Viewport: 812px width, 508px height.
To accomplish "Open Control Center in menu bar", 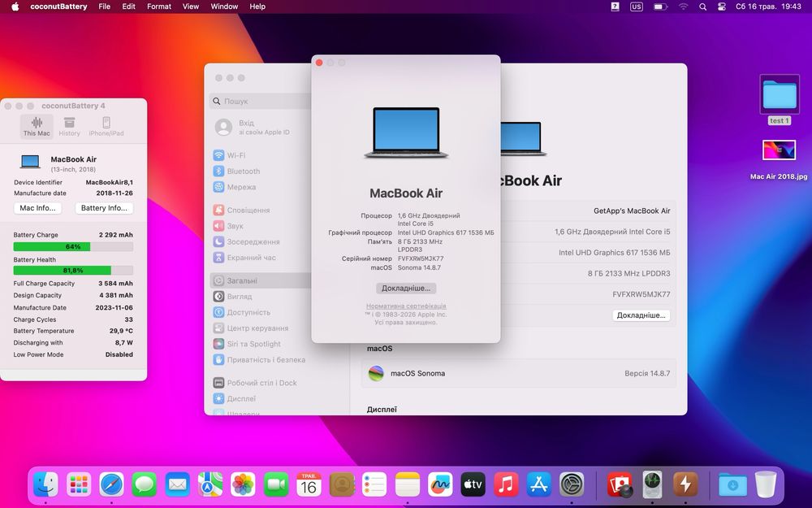I will [x=722, y=7].
